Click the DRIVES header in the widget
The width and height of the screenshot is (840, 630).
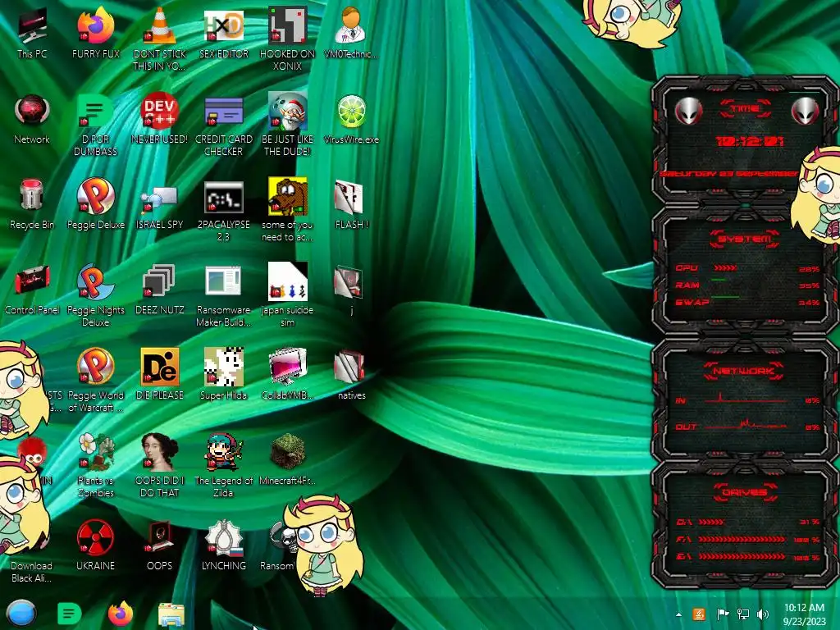745,492
